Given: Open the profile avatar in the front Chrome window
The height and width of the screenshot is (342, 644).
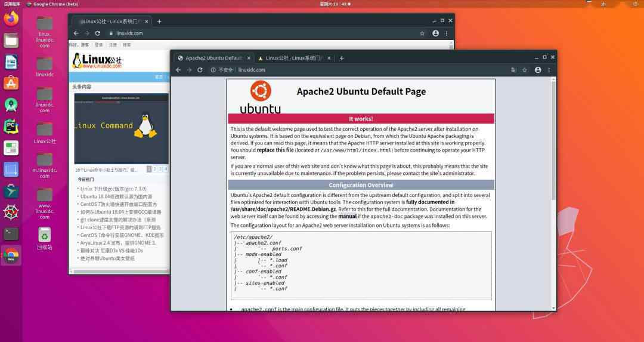Looking at the screenshot, I should pyautogui.click(x=538, y=70).
